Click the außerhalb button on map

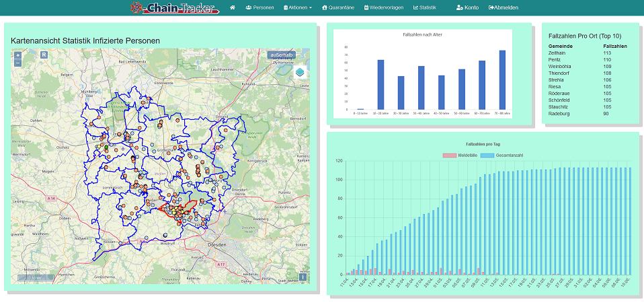point(282,55)
